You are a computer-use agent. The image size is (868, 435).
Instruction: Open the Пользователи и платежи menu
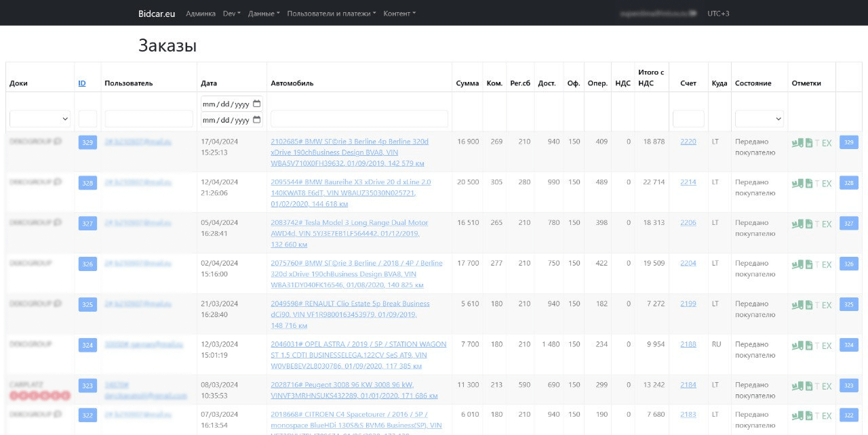tap(332, 14)
